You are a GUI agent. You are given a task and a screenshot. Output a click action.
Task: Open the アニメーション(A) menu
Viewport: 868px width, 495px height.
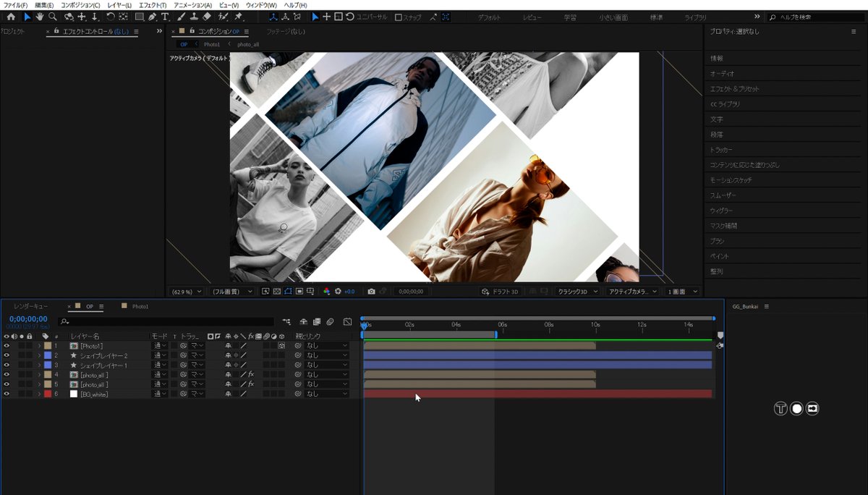coord(192,5)
